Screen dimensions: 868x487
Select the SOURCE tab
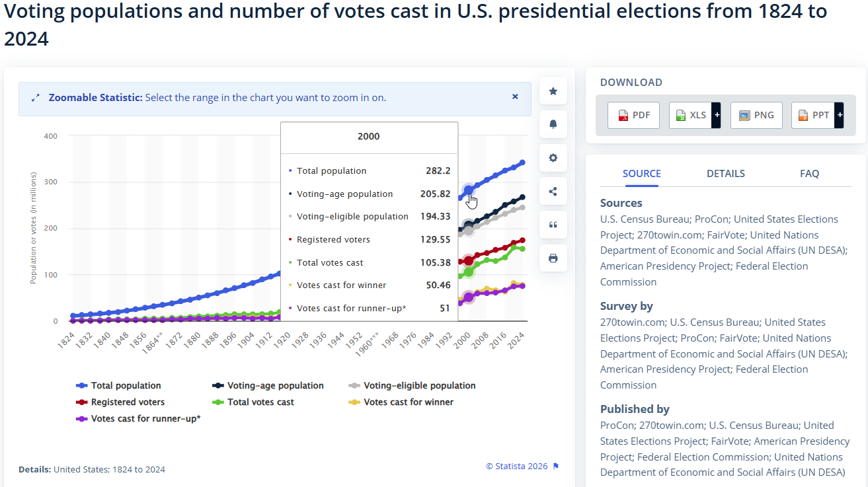coord(642,173)
